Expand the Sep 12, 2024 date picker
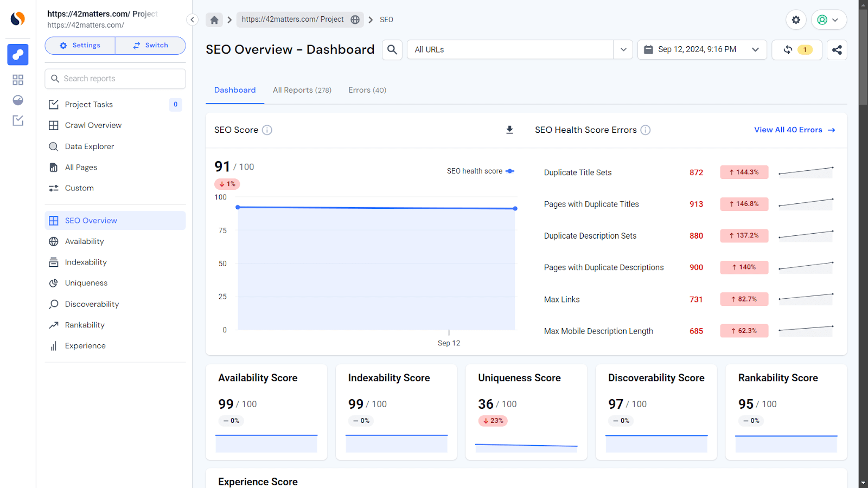 click(x=755, y=49)
